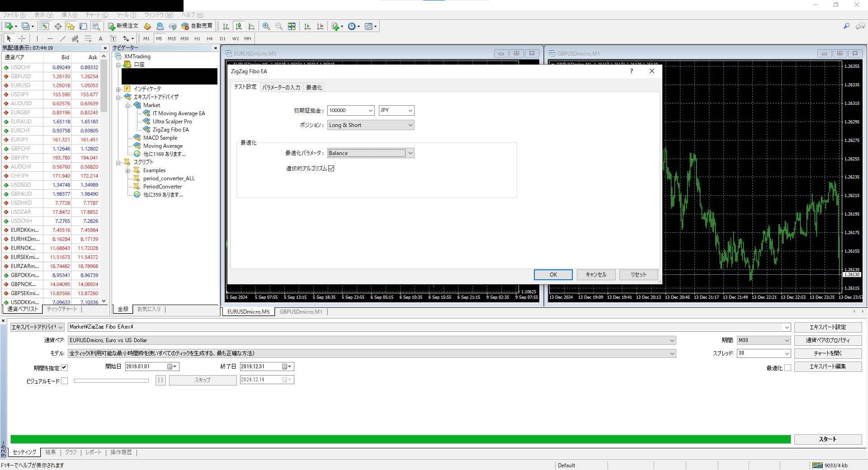Confirm the dialog with OK
868x470 pixels.
tap(553, 275)
